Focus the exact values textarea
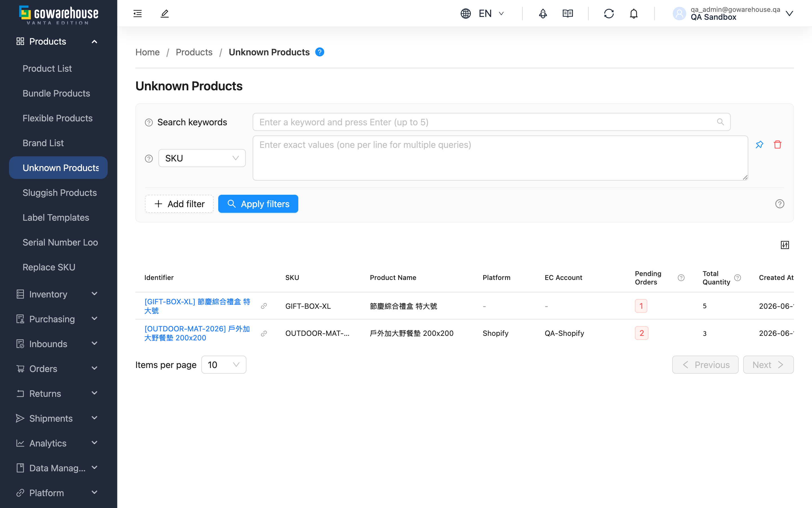Viewport: 812px width, 508px height. coord(500,158)
